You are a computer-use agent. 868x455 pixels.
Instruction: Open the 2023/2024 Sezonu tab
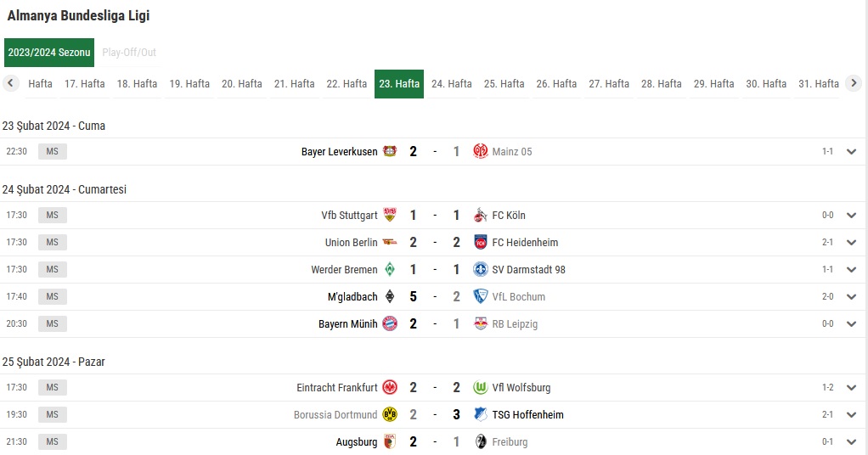[x=48, y=53]
